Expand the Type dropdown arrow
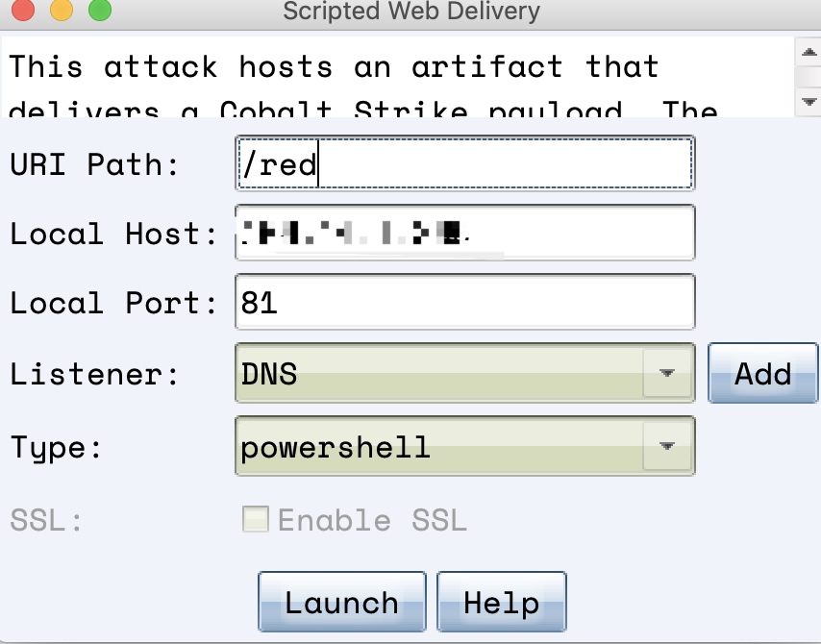Screen dimensions: 821x644 tap(667, 447)
